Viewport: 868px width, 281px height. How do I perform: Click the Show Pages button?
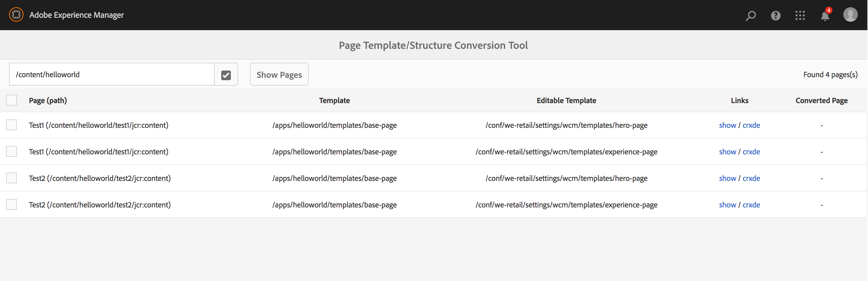(x=279, y=74)
